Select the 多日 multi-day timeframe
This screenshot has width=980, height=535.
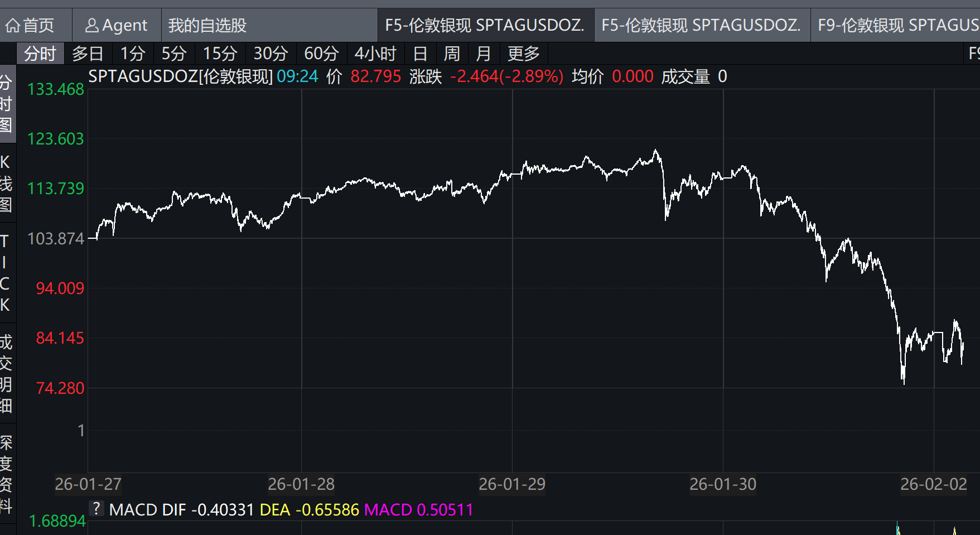88,54
